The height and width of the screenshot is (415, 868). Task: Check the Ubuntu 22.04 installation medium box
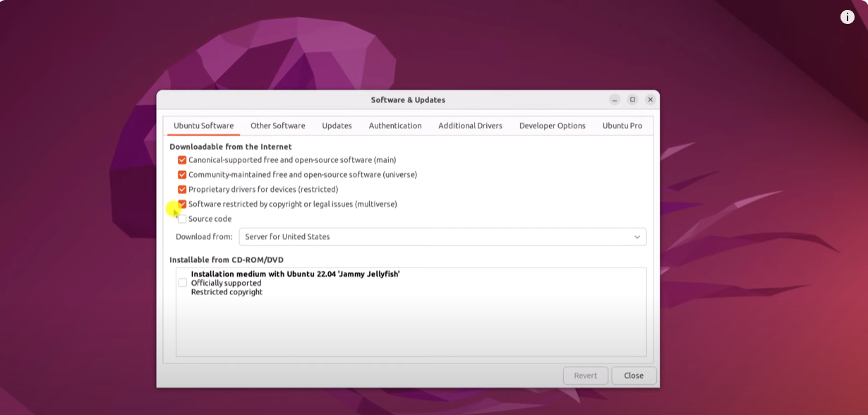point(183,283)
